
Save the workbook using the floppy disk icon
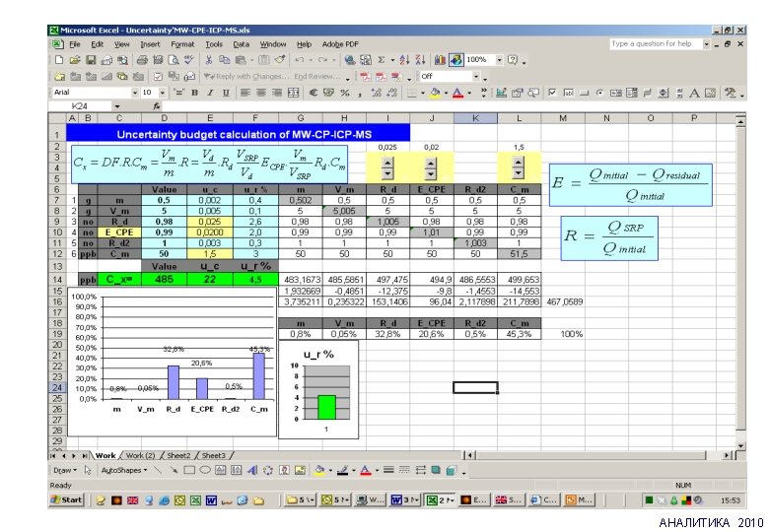pos(91,60)
